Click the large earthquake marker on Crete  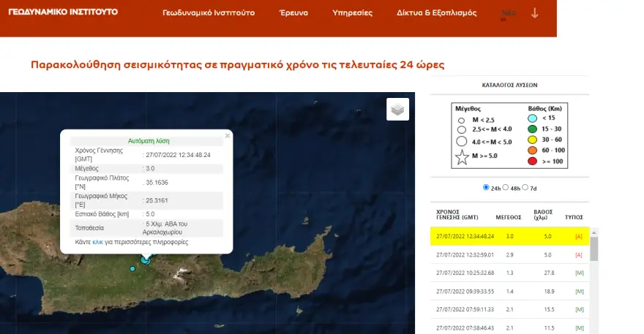tap(146, 259)
